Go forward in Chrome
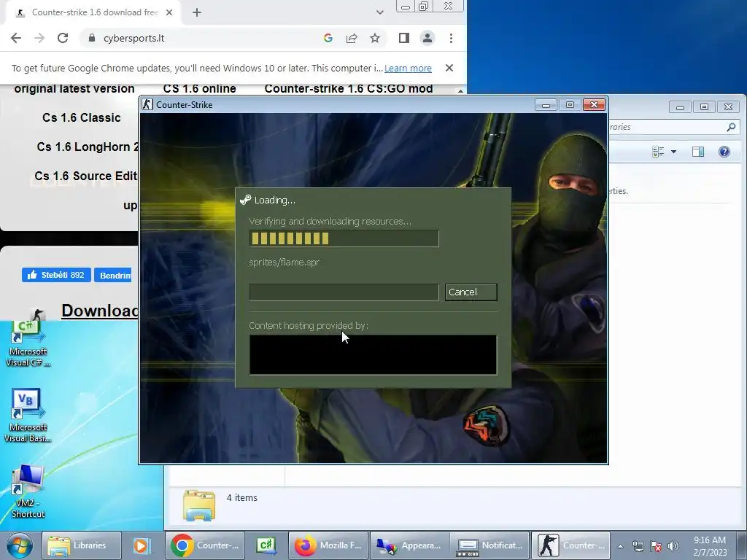This screenshot has width=747, height=560. (x=39, y=38)
